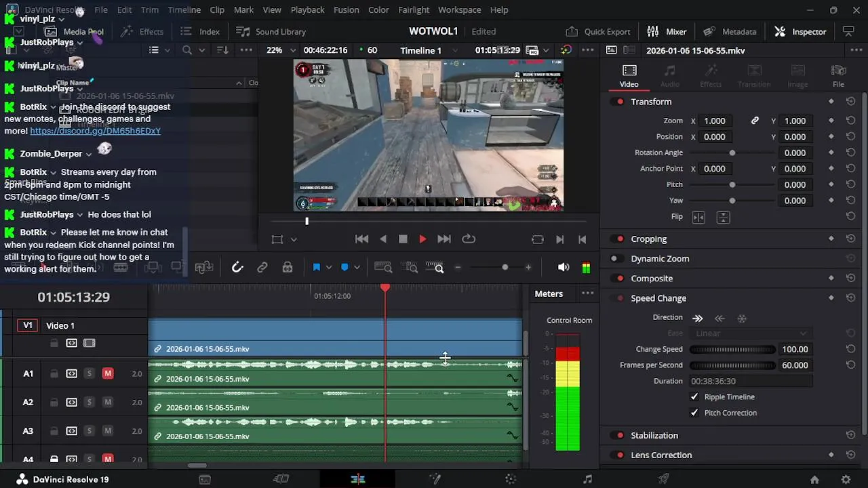Click the full extent zoom icon
The width and height of the screenshot is (868, 488).
click(x=383, y=268)
